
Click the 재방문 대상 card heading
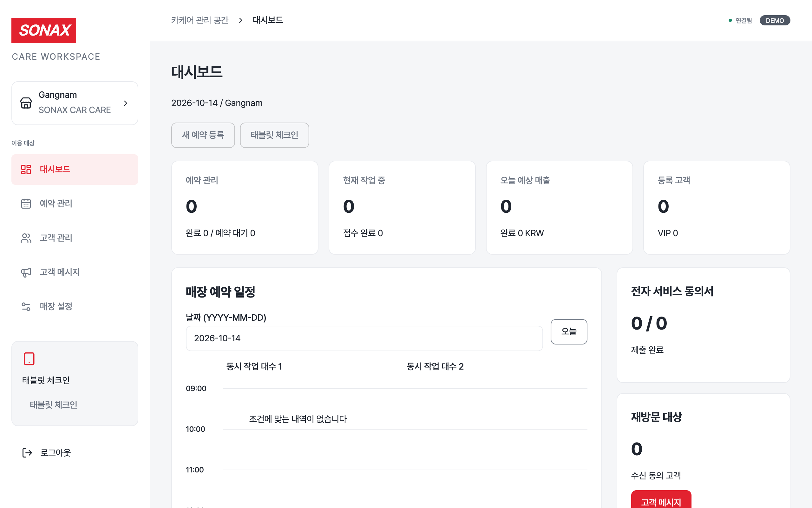tap(656, 417)
